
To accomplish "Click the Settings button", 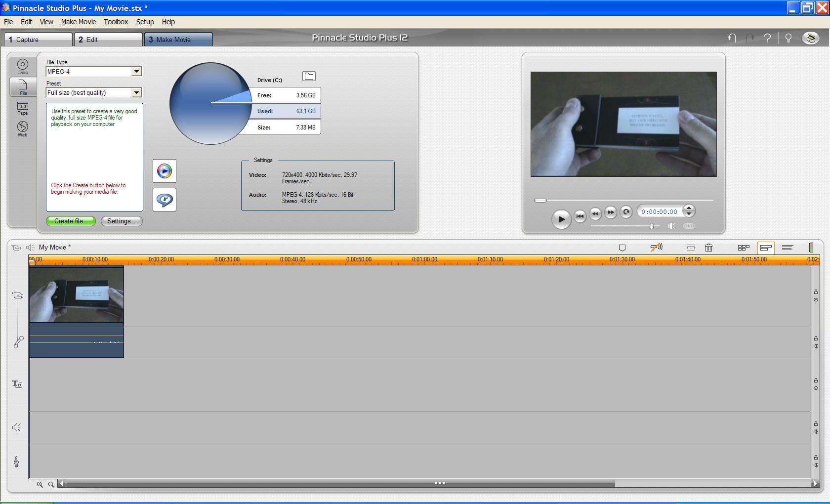I will pos(122,221).
